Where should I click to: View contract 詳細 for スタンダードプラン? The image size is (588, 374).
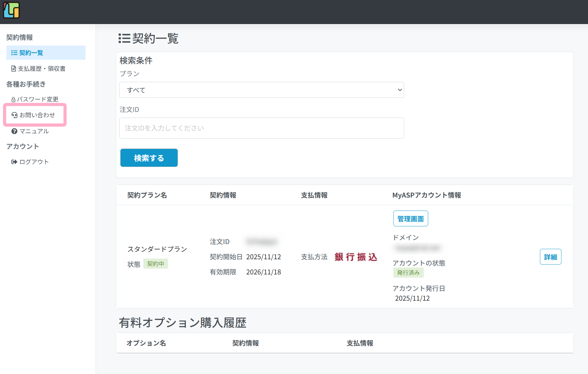click(550, 257)
